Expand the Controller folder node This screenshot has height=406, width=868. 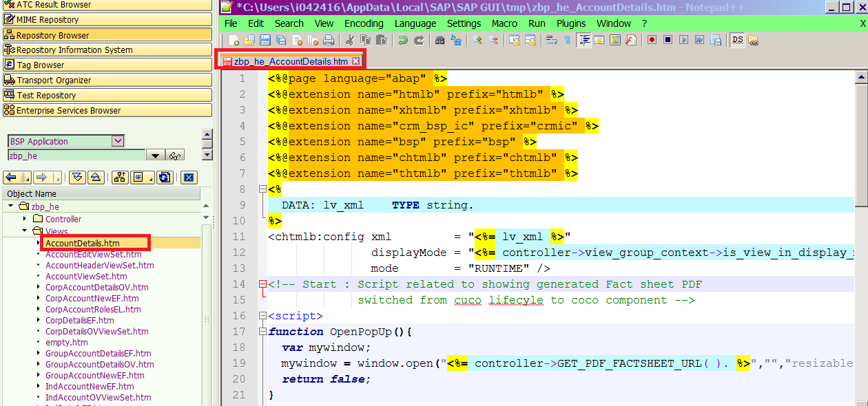pyautogui.click(x=25, y=219)
